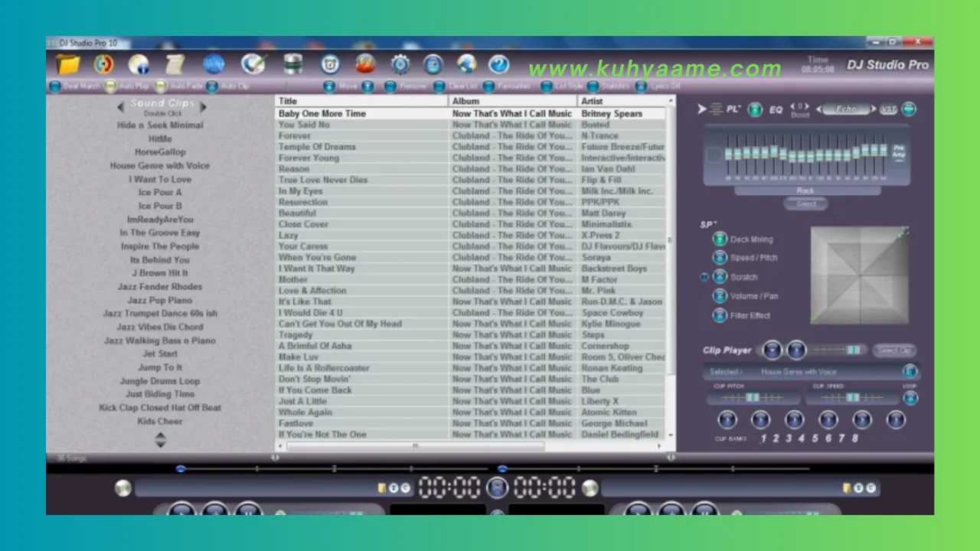Enable Volume / Pan mode
980x551 pixels.
coord(720,296)
